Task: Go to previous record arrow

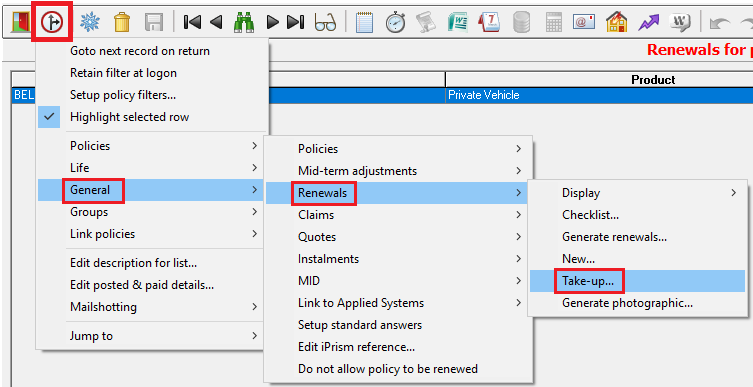Action: (216, 22)
